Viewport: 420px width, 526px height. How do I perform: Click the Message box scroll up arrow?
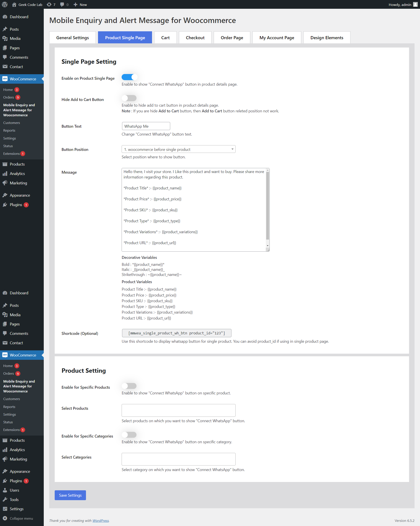[267, 170]
